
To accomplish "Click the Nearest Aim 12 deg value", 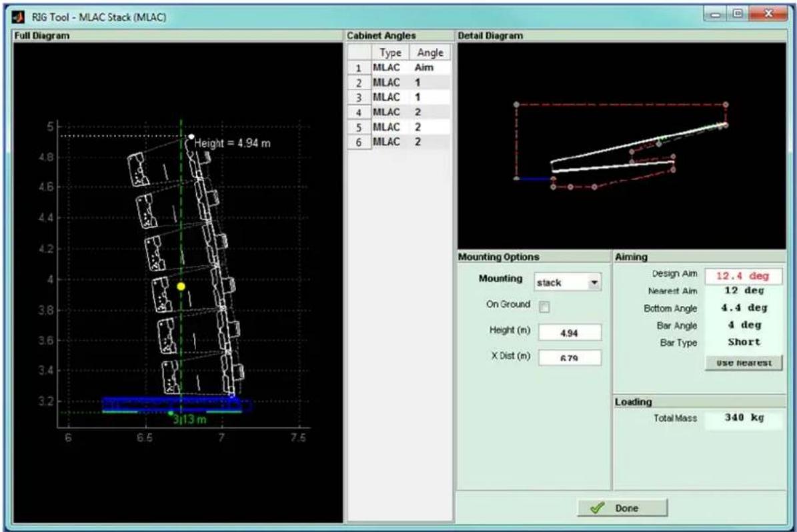I will [x=744, y=291].
